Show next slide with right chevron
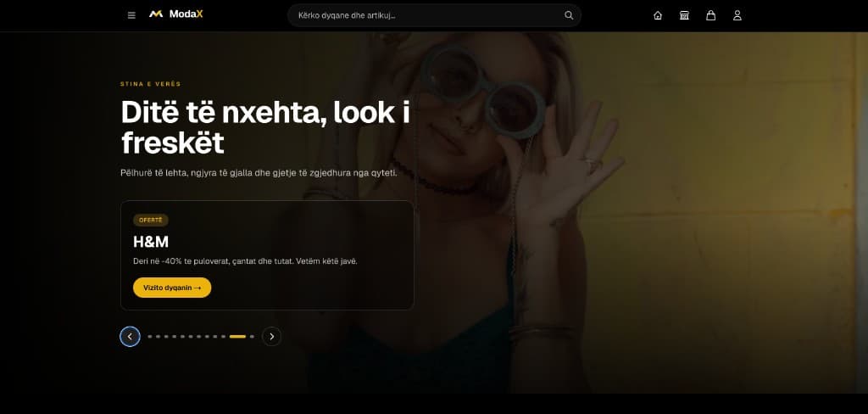This screenshot has width=868, height=414. click(272, 337)
